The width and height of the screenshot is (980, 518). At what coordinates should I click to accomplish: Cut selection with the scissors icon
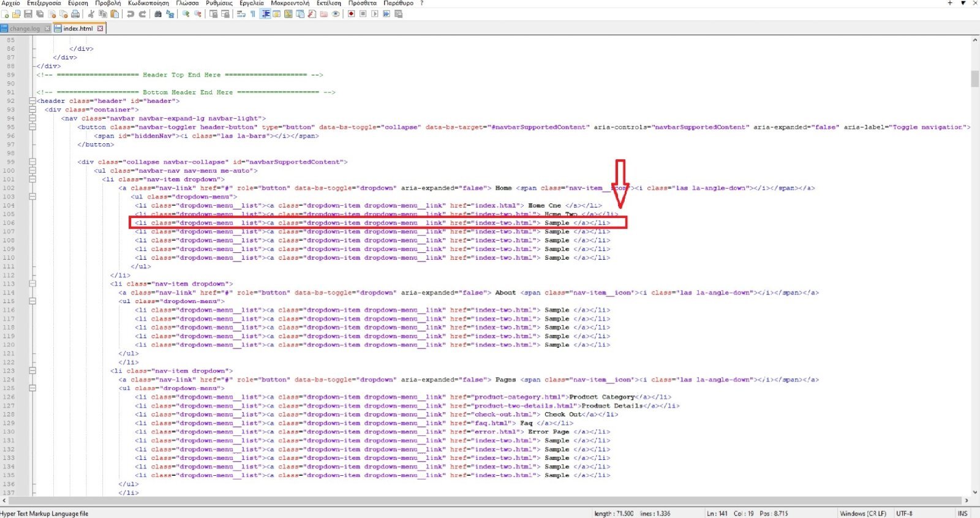(x=91, y=13)
